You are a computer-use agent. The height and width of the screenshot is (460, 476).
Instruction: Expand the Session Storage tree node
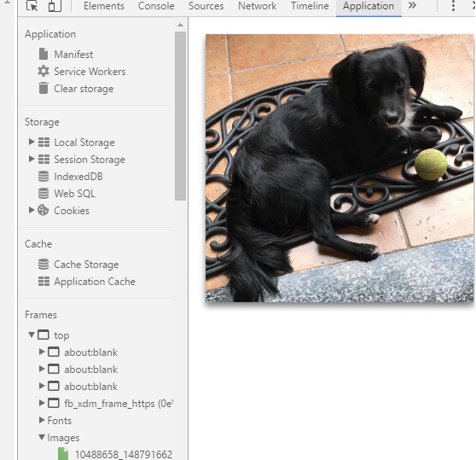coord(31,159)
